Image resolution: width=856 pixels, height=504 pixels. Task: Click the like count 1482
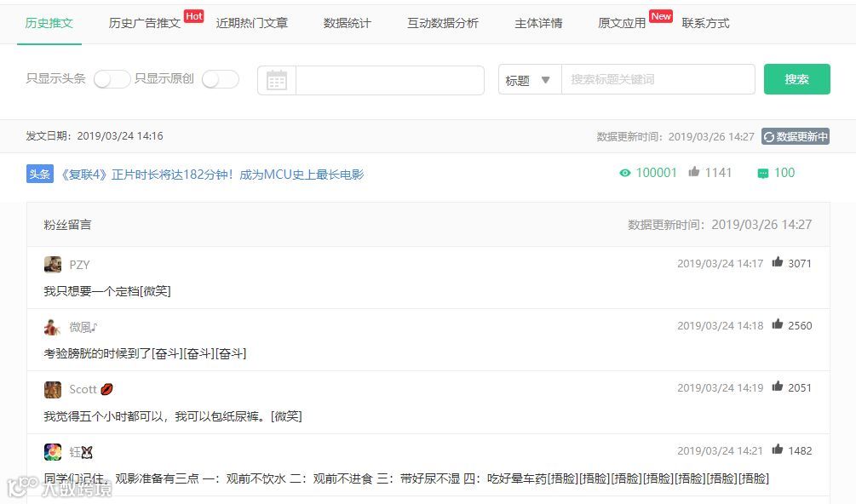coord(800,450)
